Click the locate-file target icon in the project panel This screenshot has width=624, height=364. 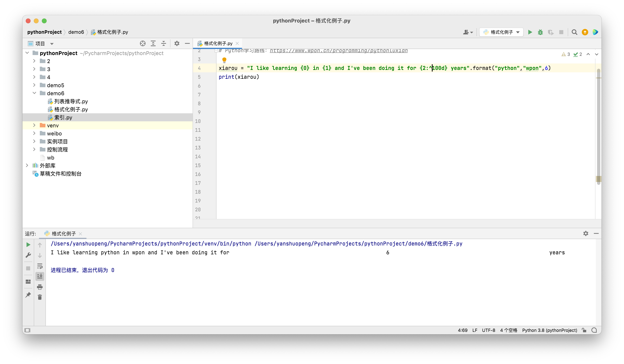(x=143, y=44)
